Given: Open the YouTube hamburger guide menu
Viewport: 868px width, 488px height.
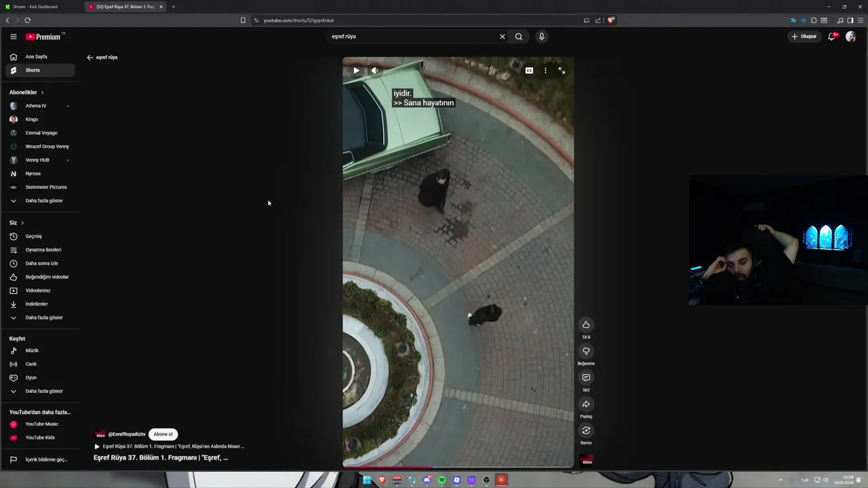Looking at the screenshot, I should [x=13, y=37].
